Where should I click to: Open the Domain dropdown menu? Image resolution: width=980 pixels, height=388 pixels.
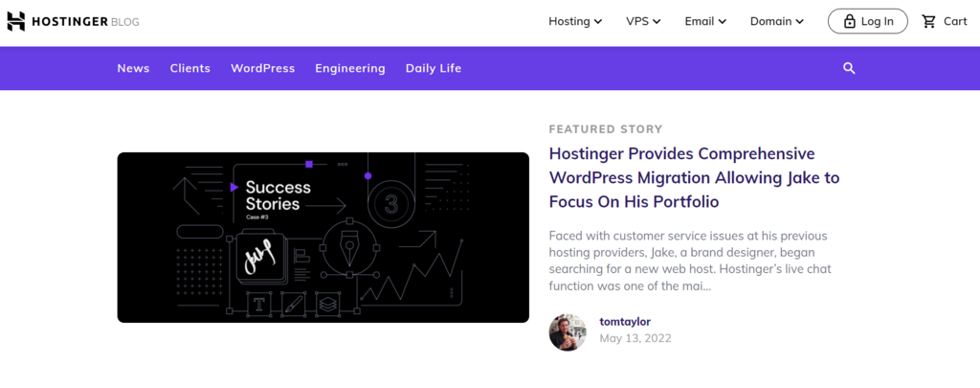tap(776, 21)
